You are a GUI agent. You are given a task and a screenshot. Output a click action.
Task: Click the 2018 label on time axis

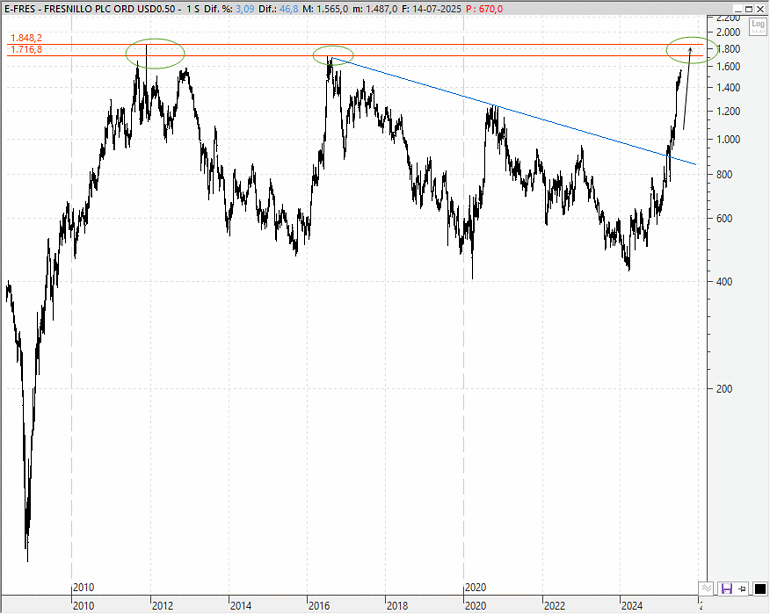tap(397, 606)
